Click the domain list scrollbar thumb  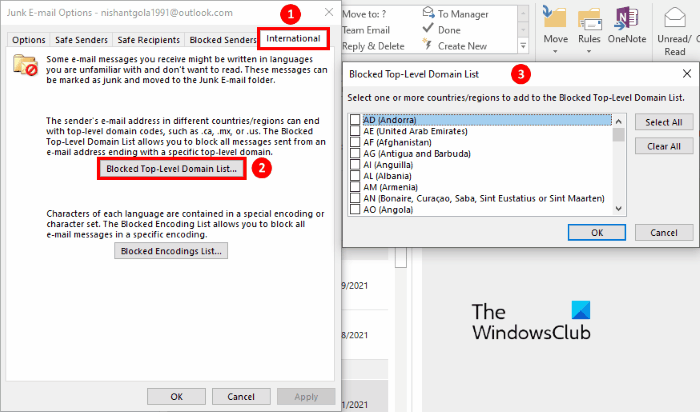(619, 134)
